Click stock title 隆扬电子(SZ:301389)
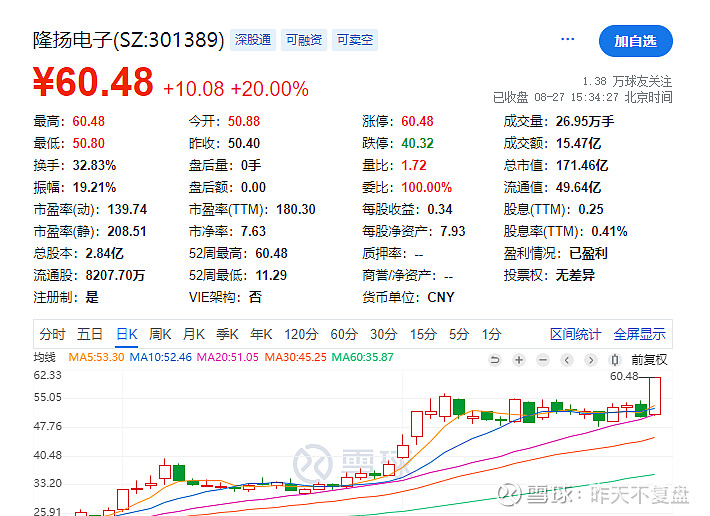 click(x=129, y=40)
